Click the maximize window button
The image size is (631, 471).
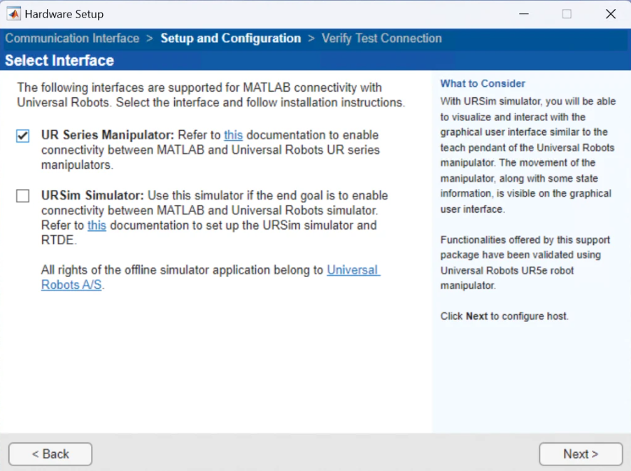click(567, 14)
